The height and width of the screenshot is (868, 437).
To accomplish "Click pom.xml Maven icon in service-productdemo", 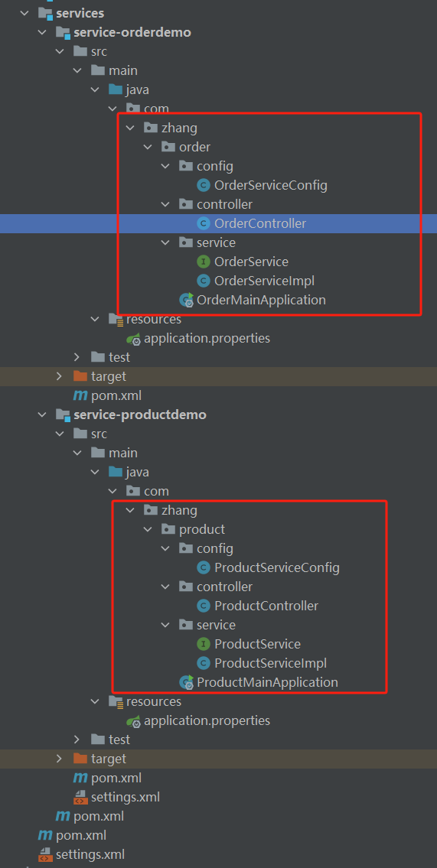I will (x=80, y=779).
